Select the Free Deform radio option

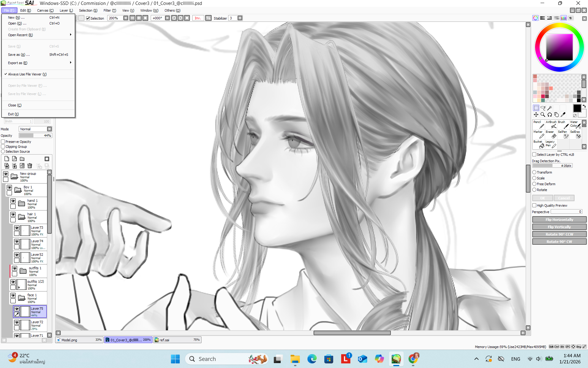coord(534,184)
